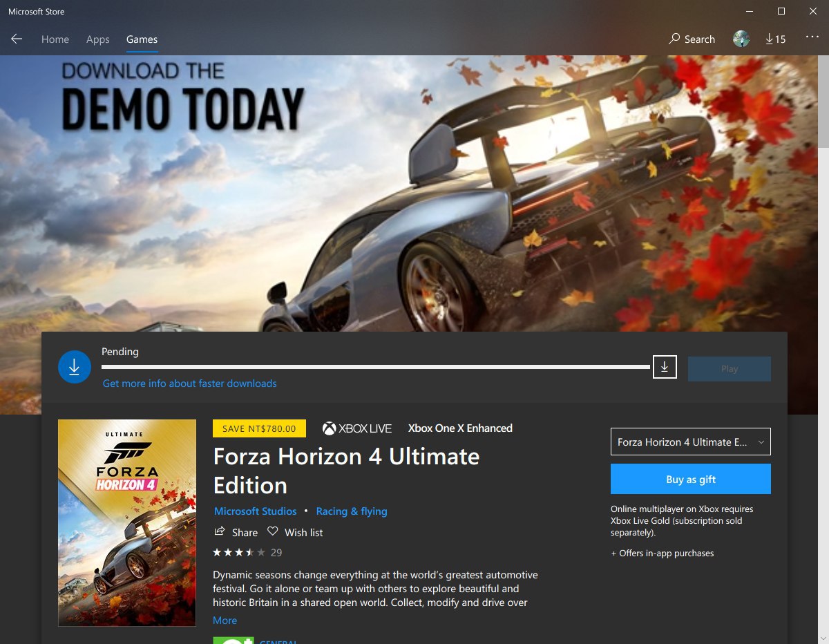Open the See more ellipsis menu
The height and width of the screenshot is (644, 829).
point(812,37)
